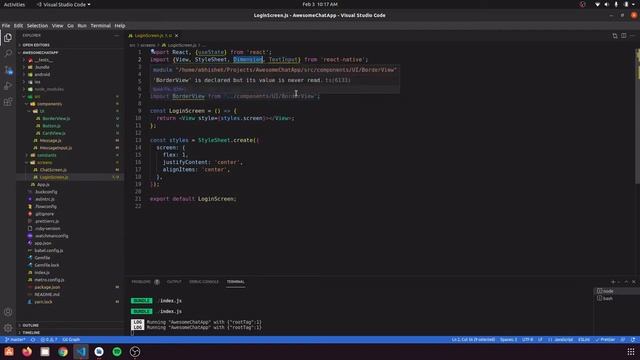Open the Source Control view
Image resolution: width=640 pixels, height=360 pixels.
click(8, 70)
